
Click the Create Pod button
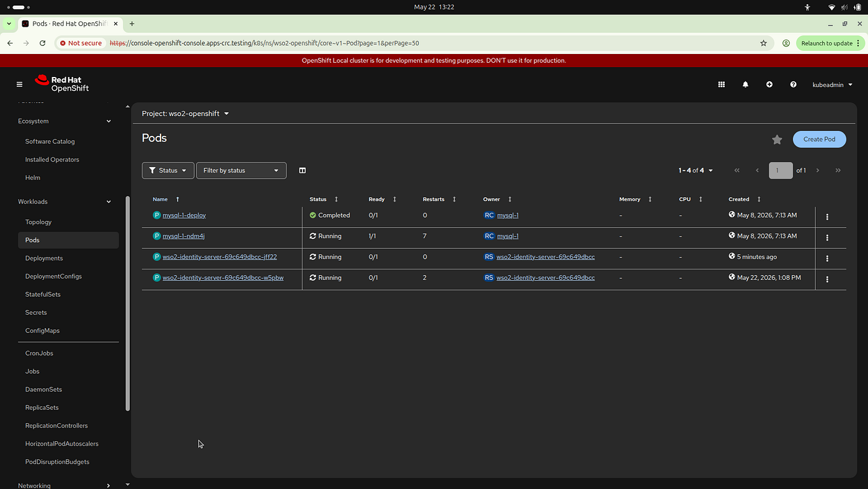point(819,139)
